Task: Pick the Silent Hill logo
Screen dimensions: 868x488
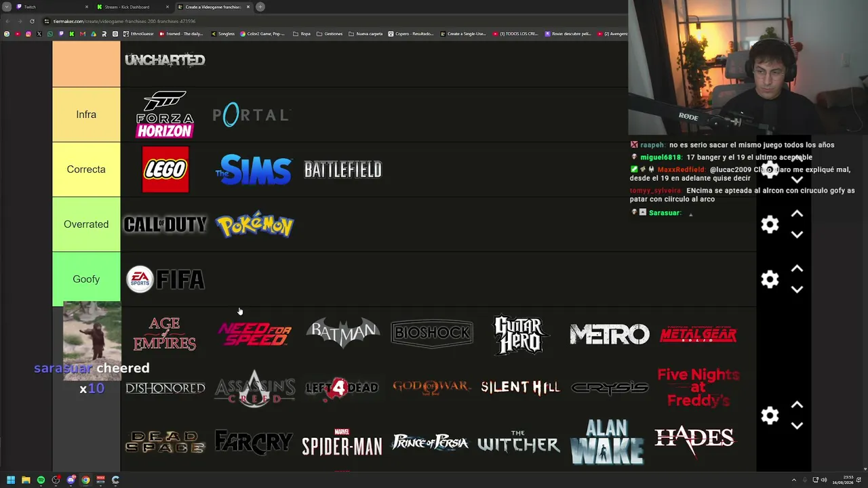Action: 520,387
